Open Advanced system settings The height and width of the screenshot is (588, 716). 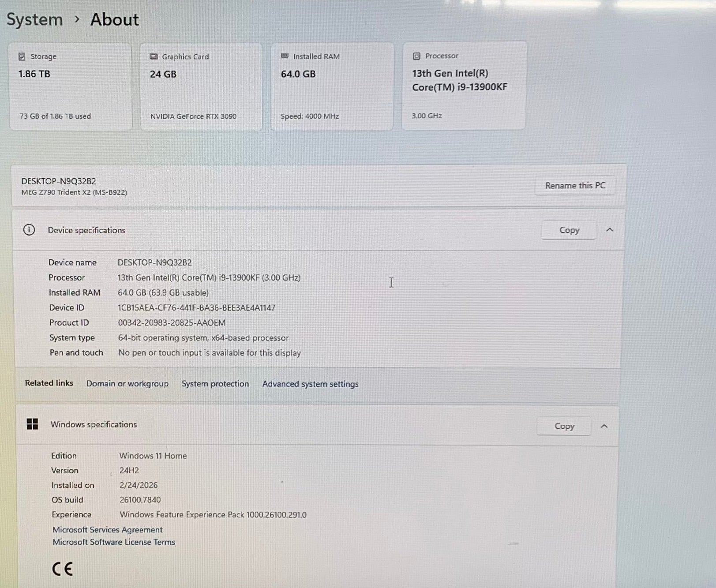click(310, 384)
